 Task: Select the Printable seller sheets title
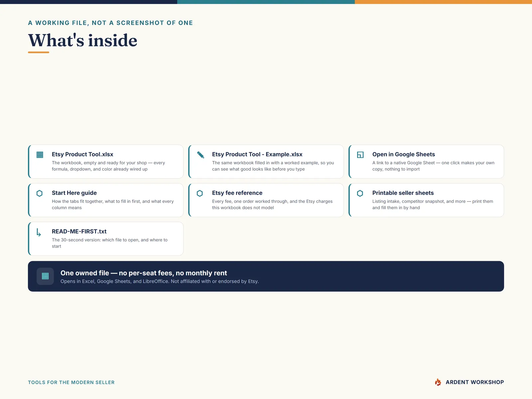click(x=403, y=193)
